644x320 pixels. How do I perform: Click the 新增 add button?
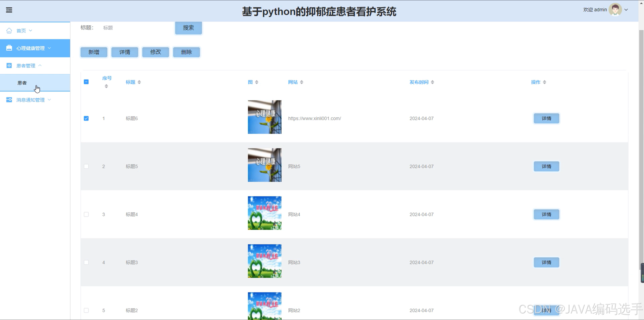[x=94, y=52]
